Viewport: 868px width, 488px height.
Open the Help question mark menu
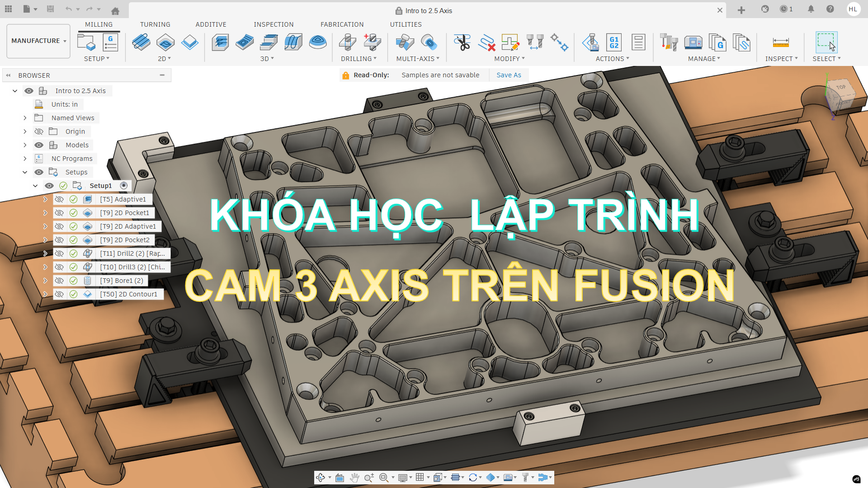point(830,9)
